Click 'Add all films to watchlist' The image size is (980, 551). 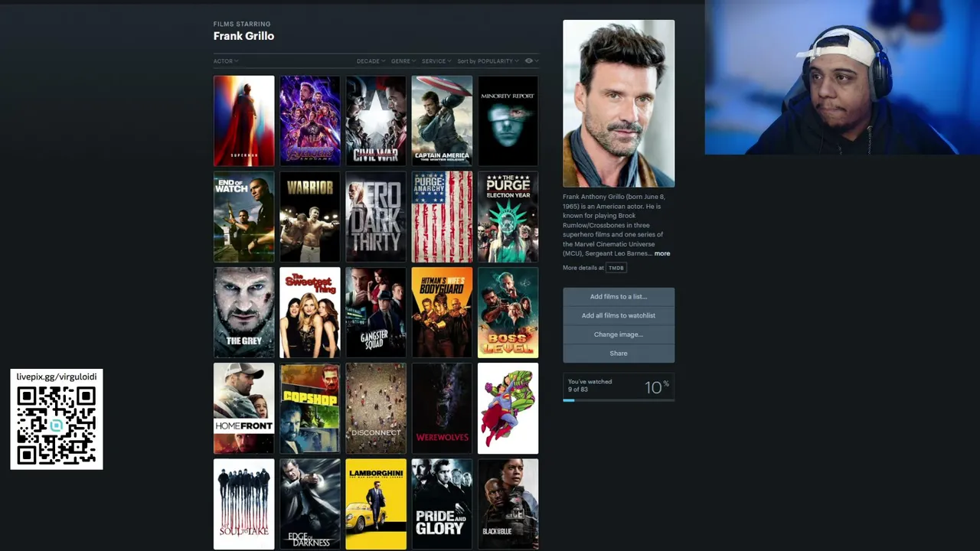click(619, 315)
